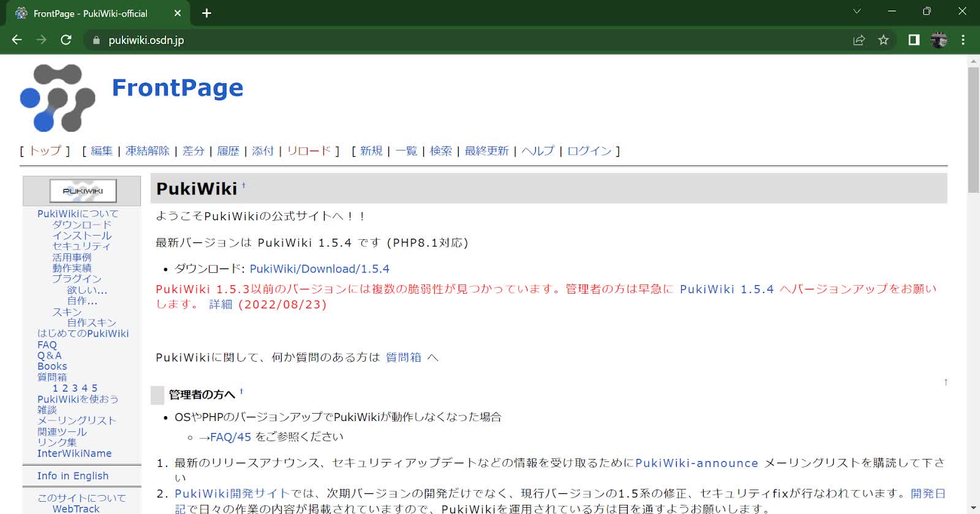Open 差分 in navigation bar
Image resolution: width=980 pixels, height=514 pixels.
(194, 151)
